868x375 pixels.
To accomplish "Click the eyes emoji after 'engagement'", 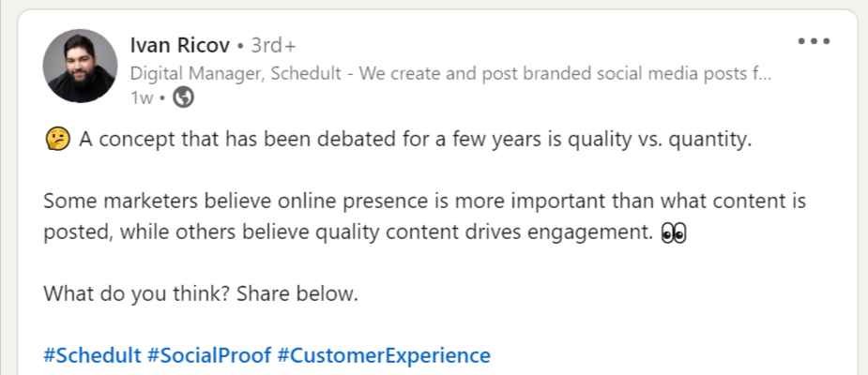I will click(x=675, y=233).
